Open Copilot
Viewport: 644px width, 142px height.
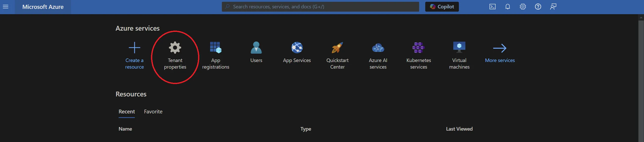tap(442, 7)
